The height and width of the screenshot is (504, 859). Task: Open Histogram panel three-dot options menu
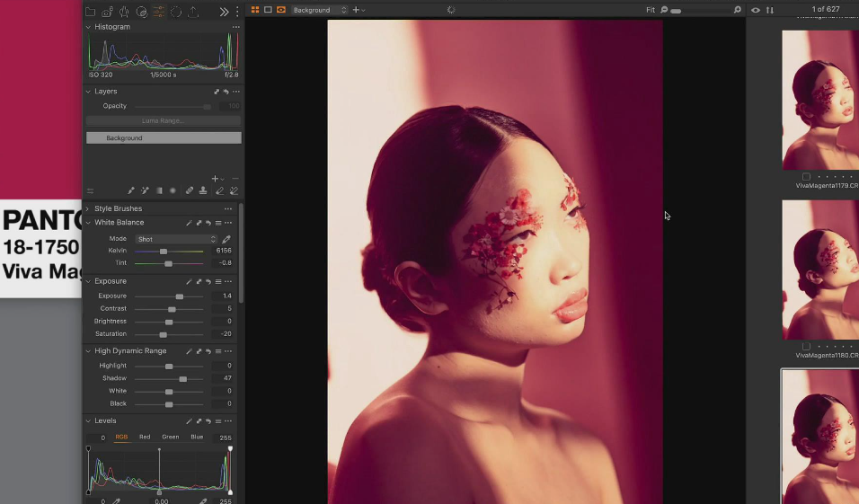[236, 27]
